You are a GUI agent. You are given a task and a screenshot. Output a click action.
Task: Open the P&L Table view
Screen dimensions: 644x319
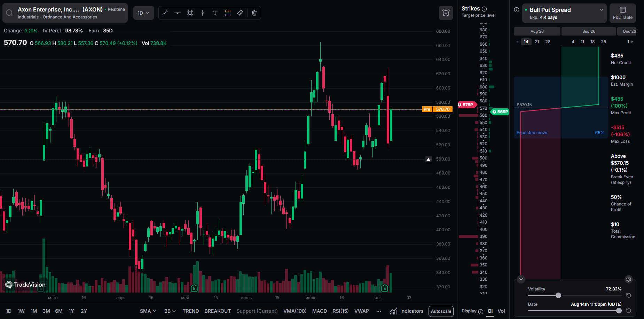(623, 13)
